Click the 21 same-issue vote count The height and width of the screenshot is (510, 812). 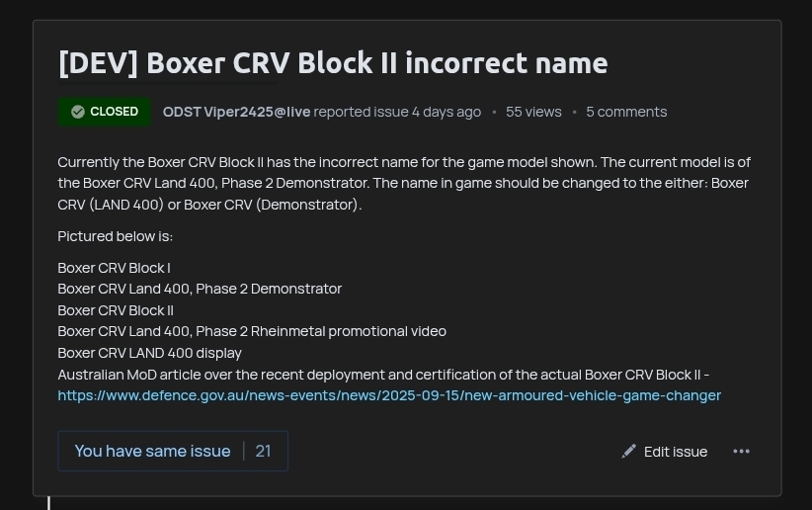click(x=263, y=452)
